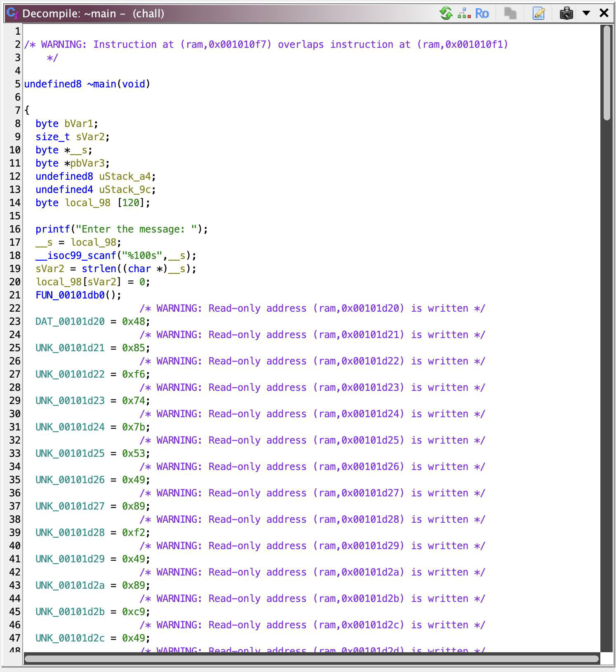Click the vertical scrollbar thumb
The height and width of the screenshot is (672, 616).
tap(606, 73)
